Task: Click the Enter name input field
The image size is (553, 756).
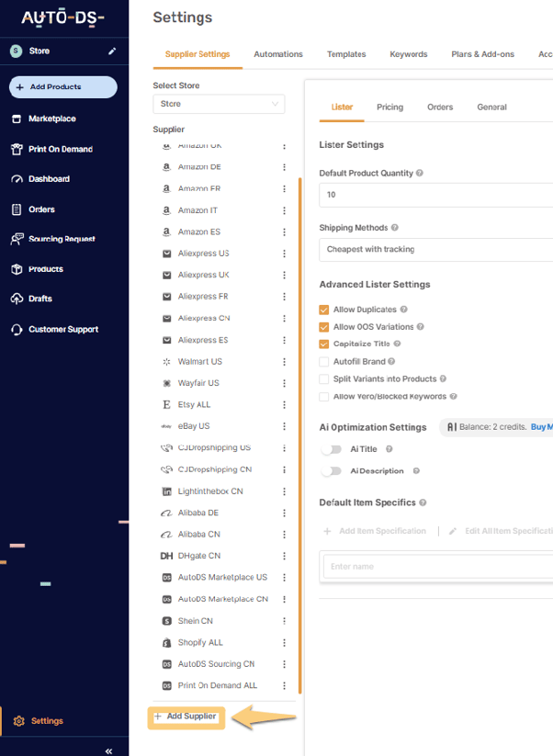Action: tap(438, 567)
